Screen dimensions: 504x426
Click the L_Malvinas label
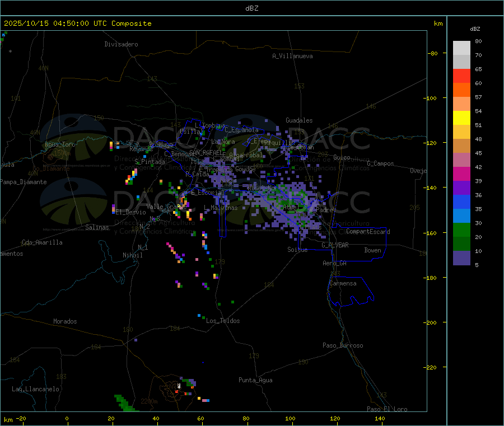221,208
